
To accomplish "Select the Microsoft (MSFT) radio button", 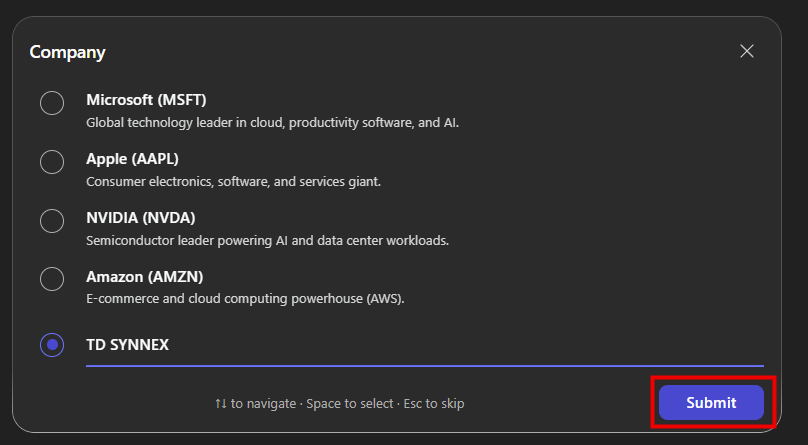I will [52, 103].
